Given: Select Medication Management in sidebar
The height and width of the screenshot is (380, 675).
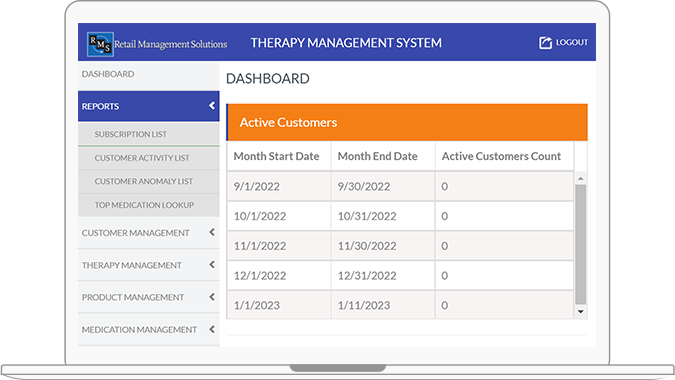Looking at the screenshot, I should (149, 330).
